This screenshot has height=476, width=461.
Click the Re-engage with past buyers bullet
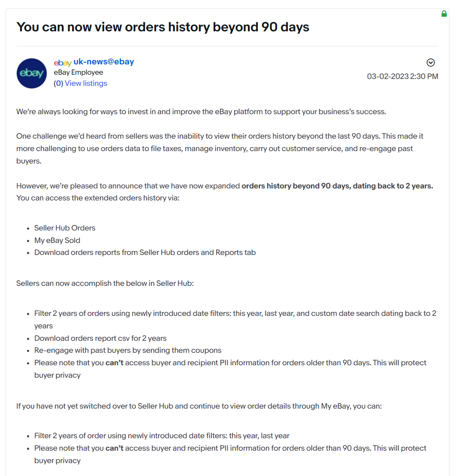point(128,350)
